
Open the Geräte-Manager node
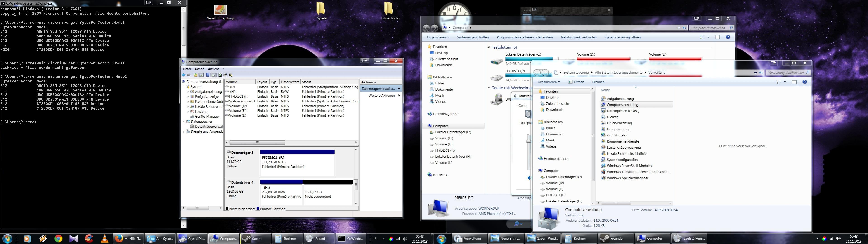207,116
